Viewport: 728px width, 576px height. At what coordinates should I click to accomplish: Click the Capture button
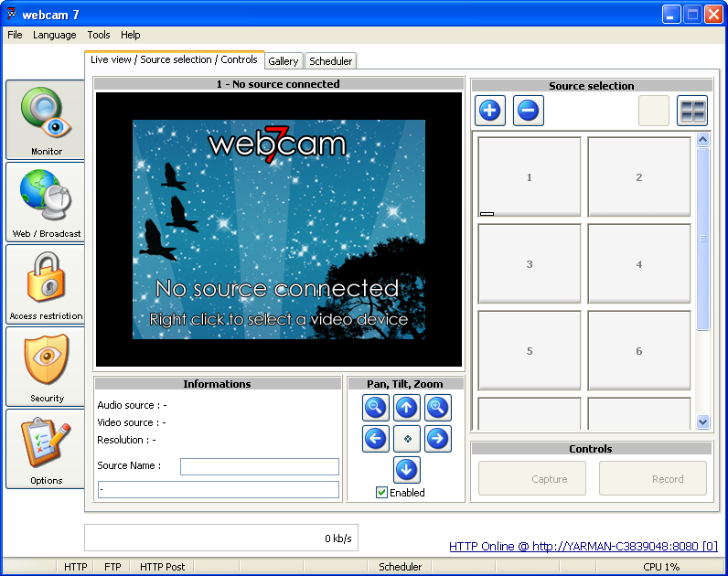coord(532,478)
